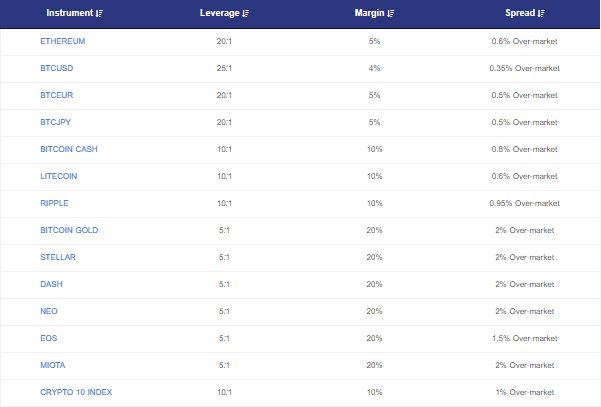The image size is (601, 407).
Task: Click the LITECOIN instrument link
Action: click(59, 176)
